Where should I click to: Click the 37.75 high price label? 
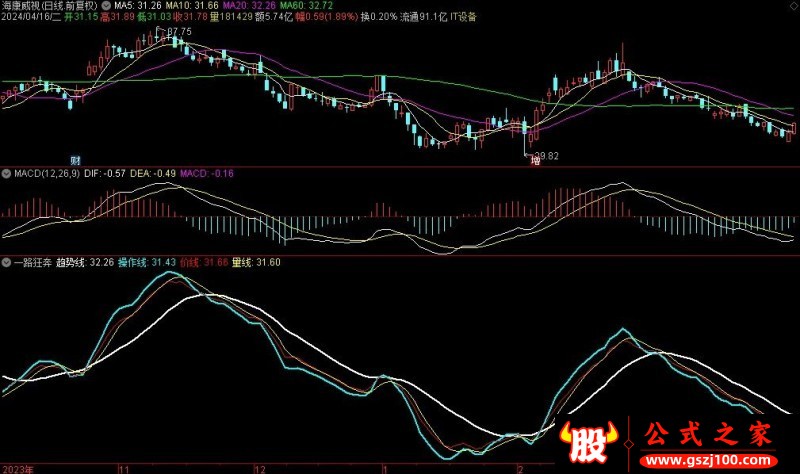(178, 33)
